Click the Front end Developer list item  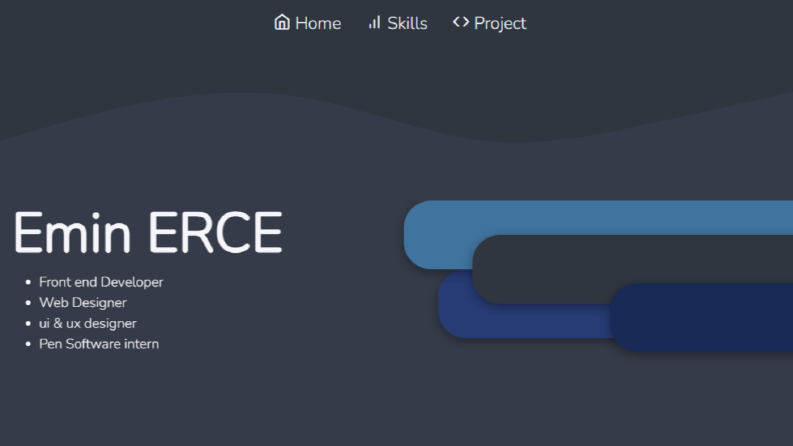pos(101,282)
